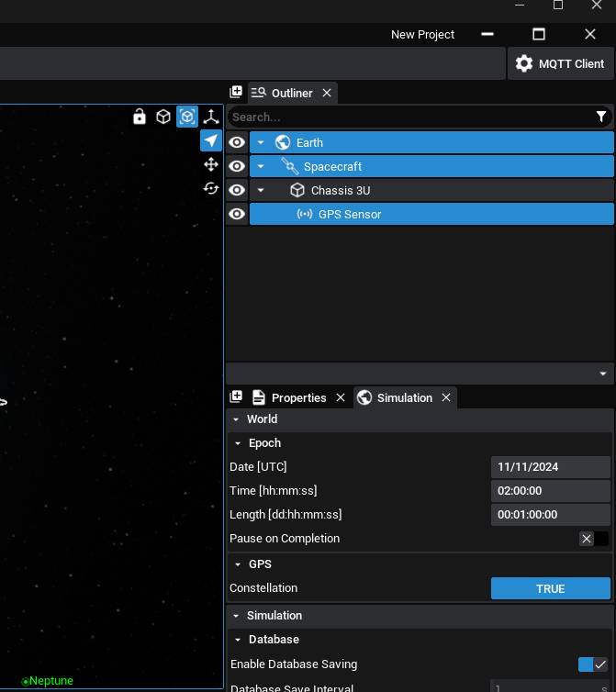Collapse the Epoch section

237,443
